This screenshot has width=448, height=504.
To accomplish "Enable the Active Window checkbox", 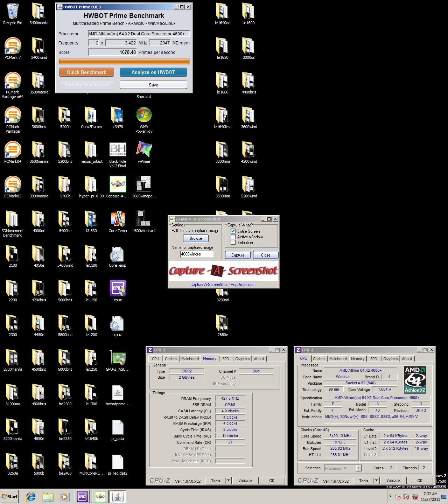I will point(233,237).
